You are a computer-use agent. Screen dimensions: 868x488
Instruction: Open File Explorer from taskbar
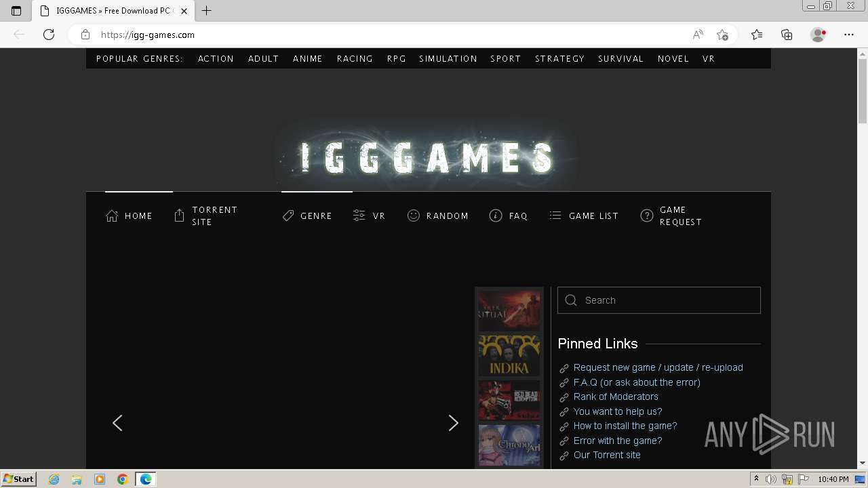(77, 479)
